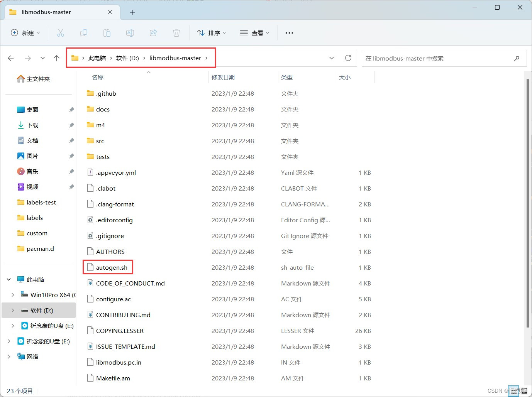
Task: Open the 查看 dropdown
Action: [254, 33]
